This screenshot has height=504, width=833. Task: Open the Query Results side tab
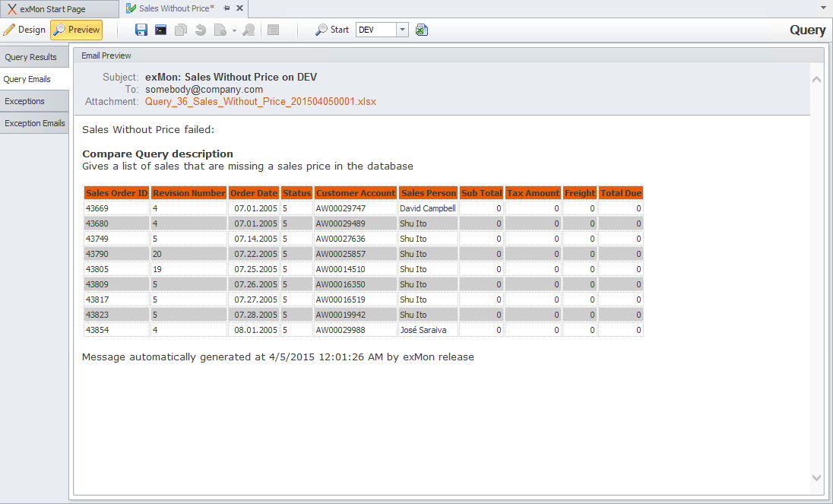34,57
